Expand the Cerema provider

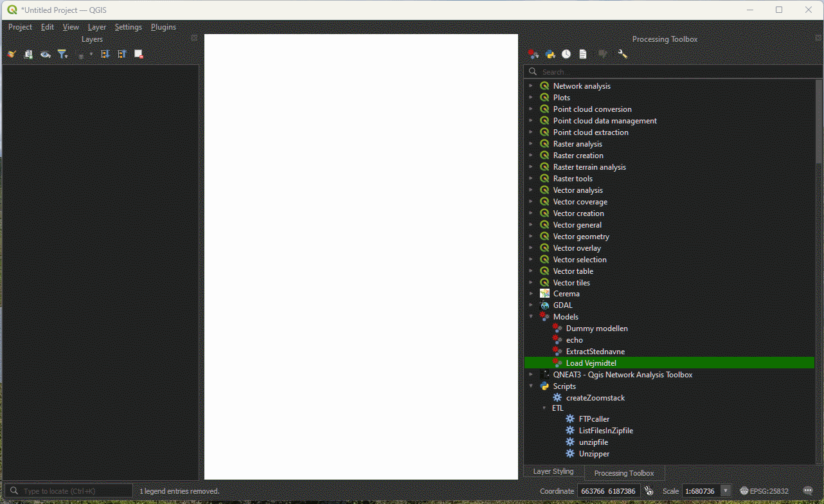531,294
